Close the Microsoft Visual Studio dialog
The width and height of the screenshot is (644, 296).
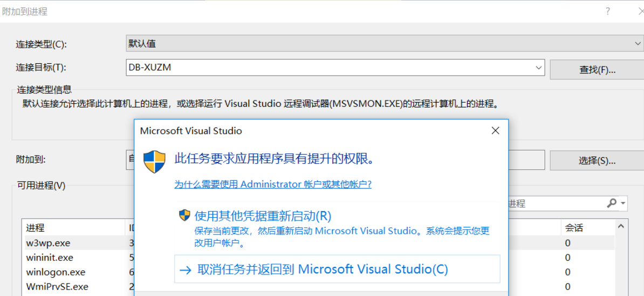495,131
